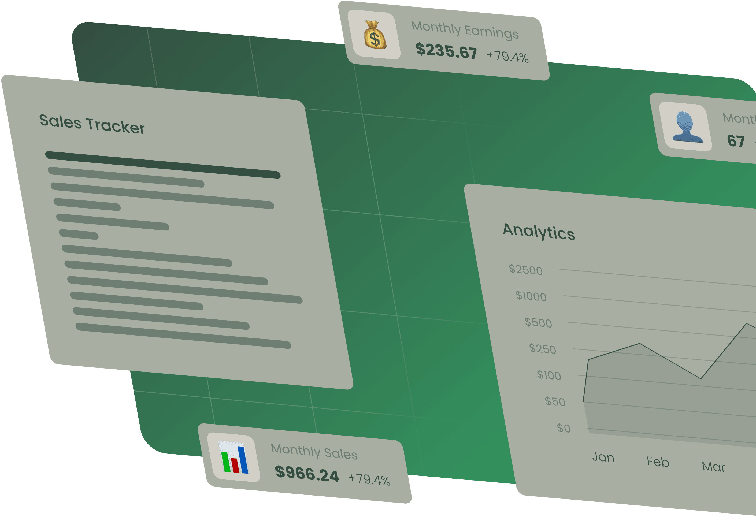This screenshot has width=756, height=532.
Task: Click the $250 axis label
Action: coord(543,349)
